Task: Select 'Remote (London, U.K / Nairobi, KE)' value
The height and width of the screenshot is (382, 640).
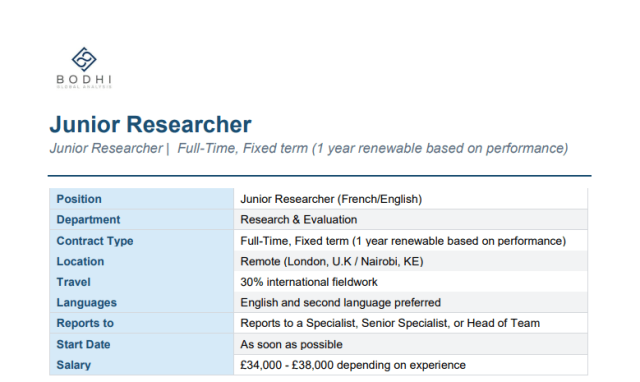Action: point(331,261)
